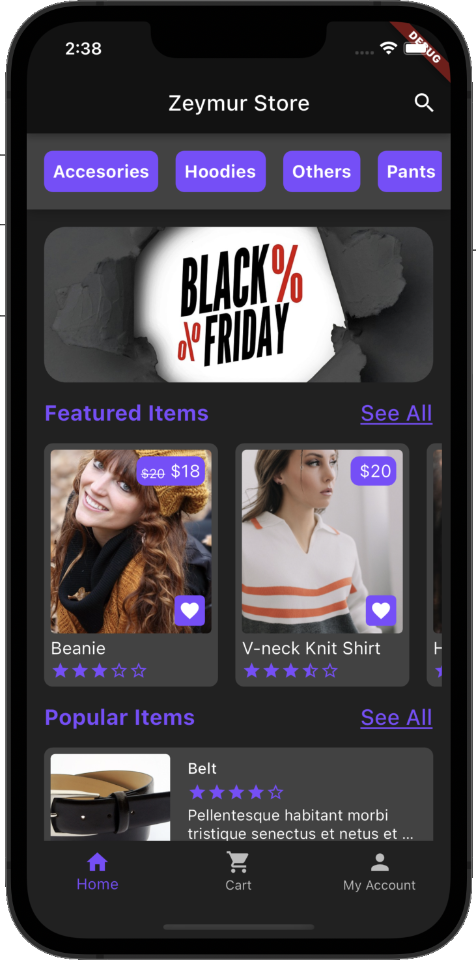The height and width of the screenshot is (960, 476).
Task: Open the V-neck Knit Shirt photo
Action: click(322, 541)
